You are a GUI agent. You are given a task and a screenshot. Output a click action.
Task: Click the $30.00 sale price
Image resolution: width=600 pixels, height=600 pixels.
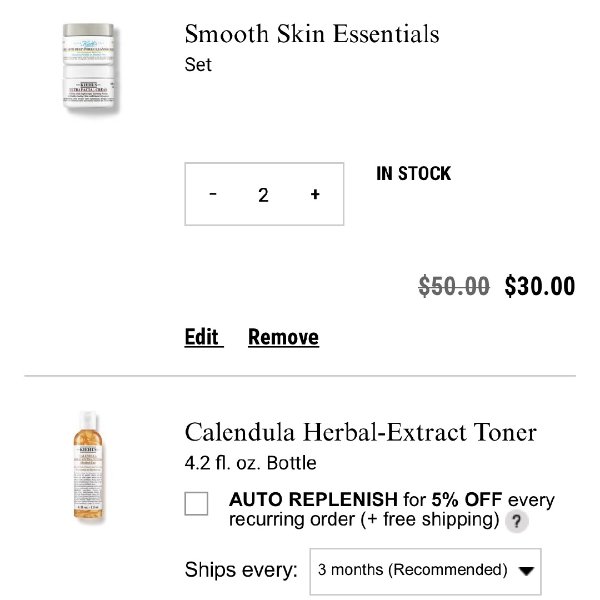[x=540, y=287]
